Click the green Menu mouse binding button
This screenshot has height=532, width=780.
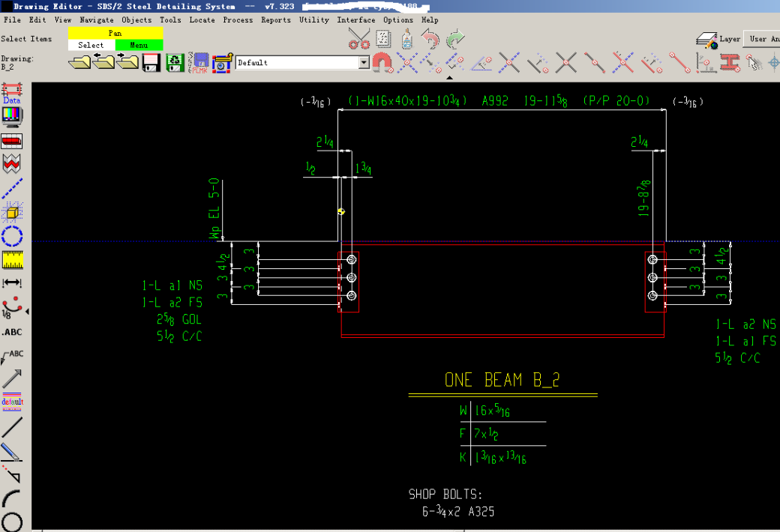[x=139, y=45]
